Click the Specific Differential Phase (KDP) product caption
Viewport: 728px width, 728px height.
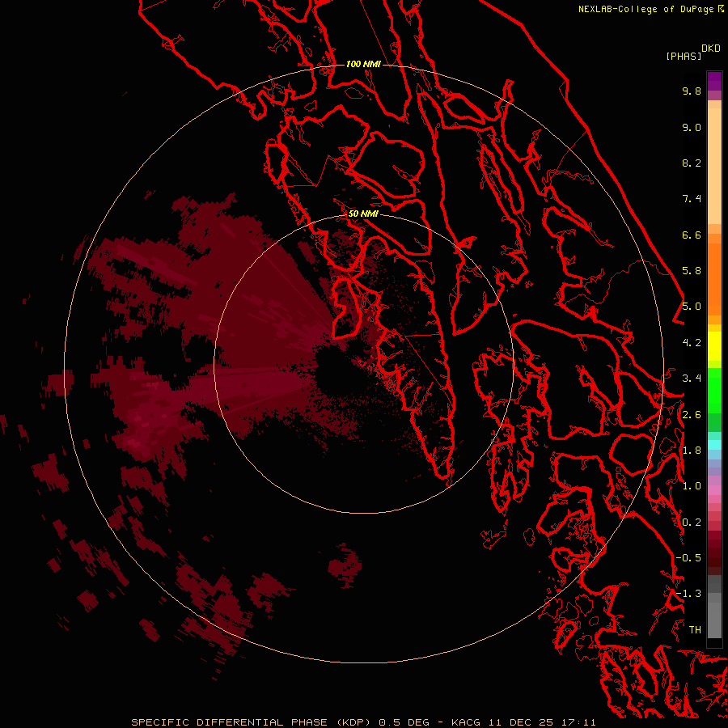coord(252,722)
